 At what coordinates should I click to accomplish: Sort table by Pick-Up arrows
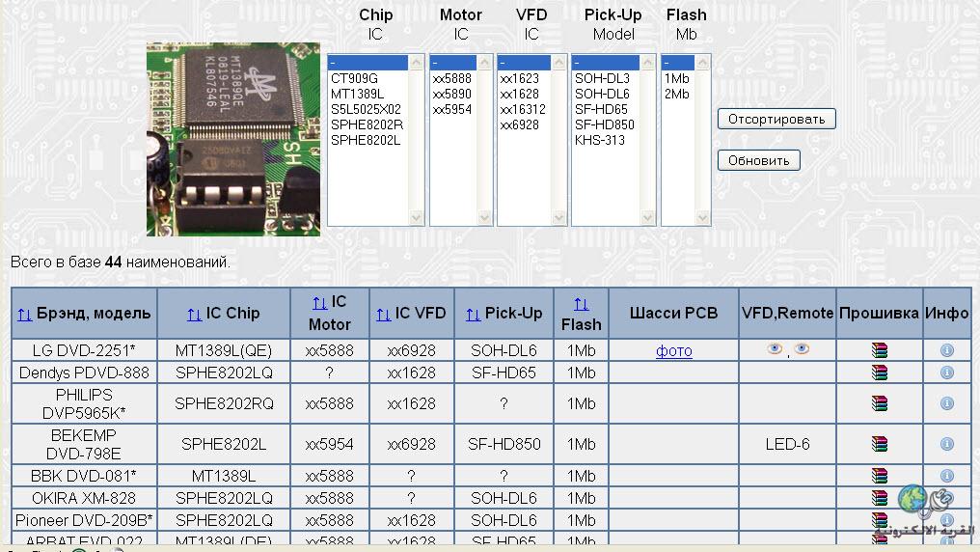point(474,315)
